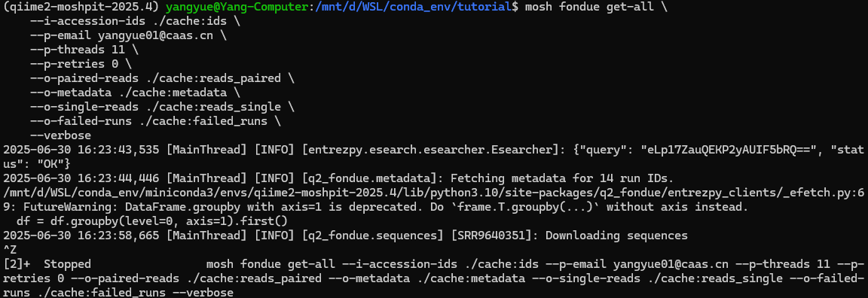Click the --o-single-reads ./cache:reads_single line
The image size is (868, 298).
155,107
